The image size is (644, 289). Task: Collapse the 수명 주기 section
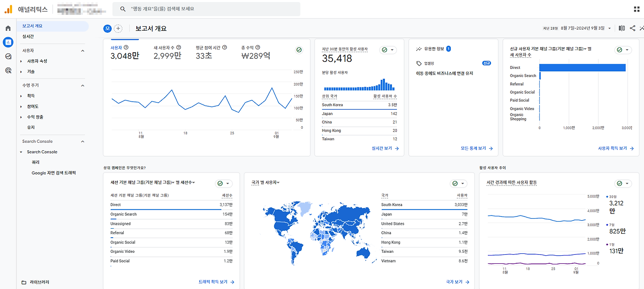83,85
